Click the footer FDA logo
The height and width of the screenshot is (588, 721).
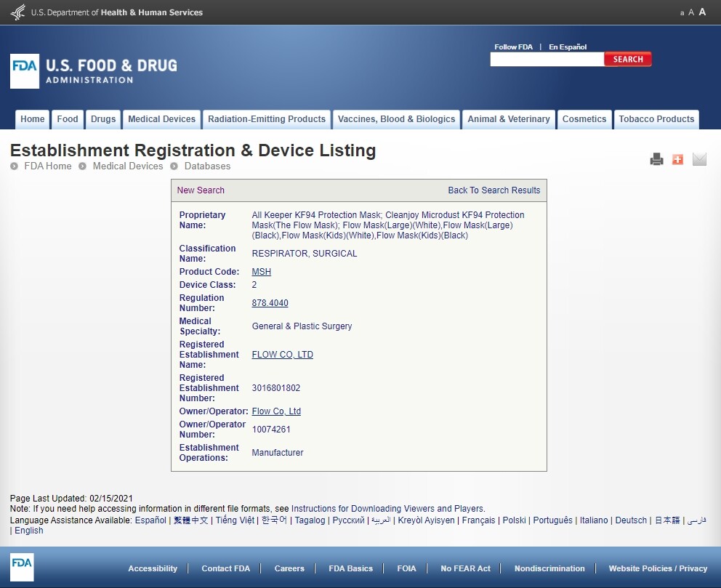click(x=22, y=568)
